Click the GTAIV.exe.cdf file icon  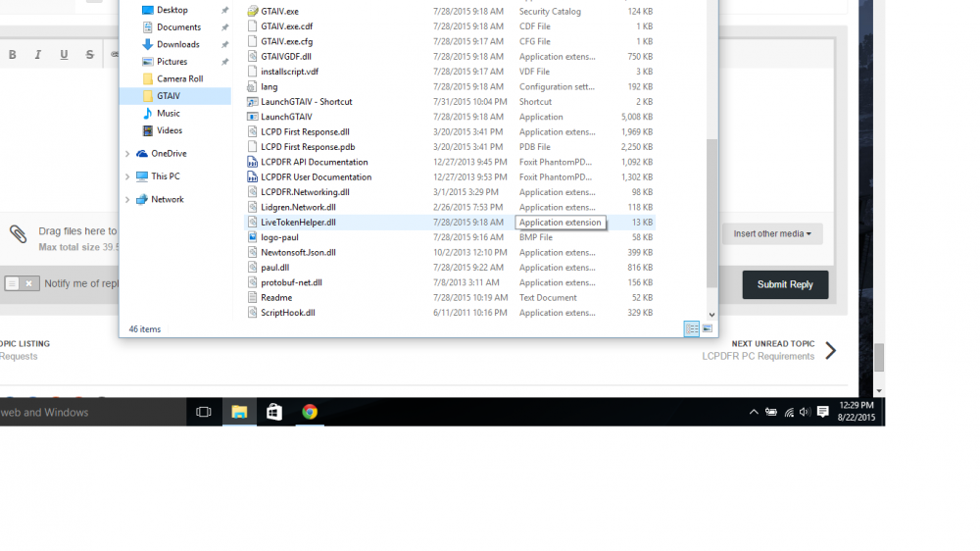click(x=253, y=26)
